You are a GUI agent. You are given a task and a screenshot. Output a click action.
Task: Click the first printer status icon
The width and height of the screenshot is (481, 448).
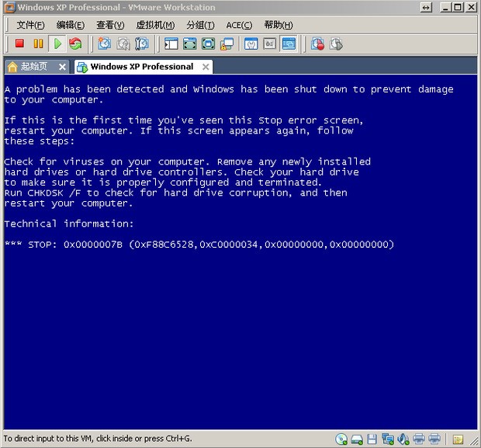[x=419, y=439]
